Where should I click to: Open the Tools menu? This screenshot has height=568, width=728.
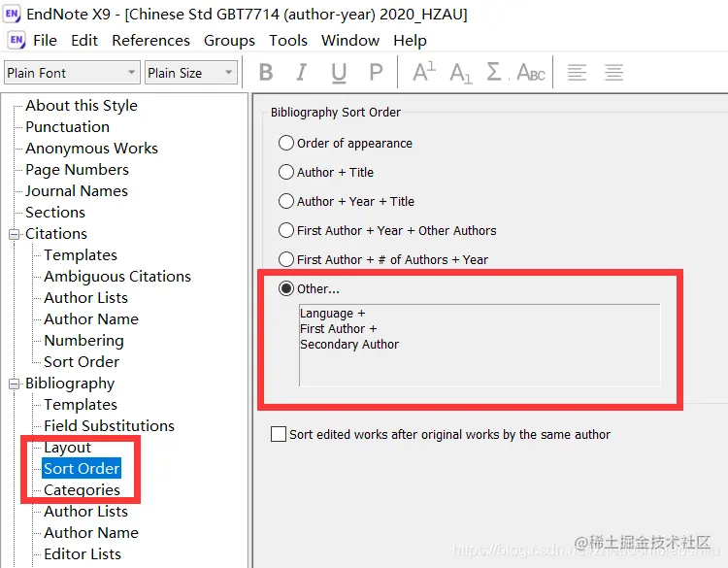pos(288,41)
